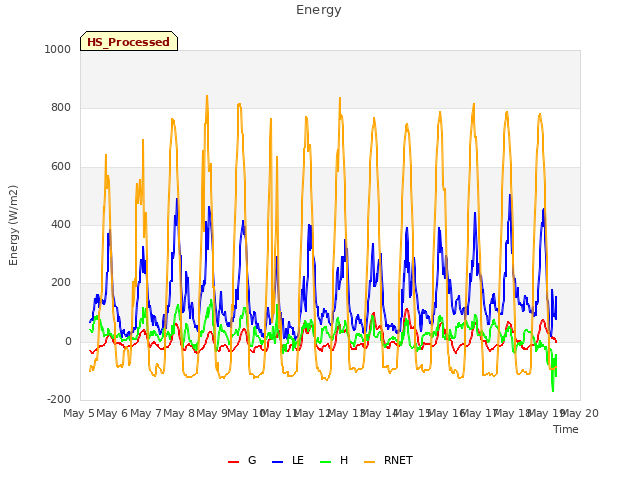Toggle the LE series legend entry
The width and height of the screenshot is (640, 480).
(288, 460)
